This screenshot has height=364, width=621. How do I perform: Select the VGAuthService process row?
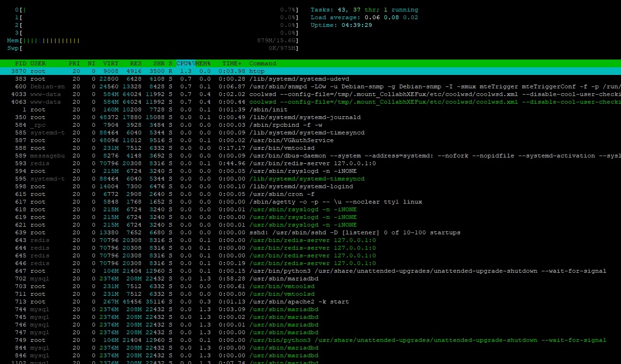[310, 140]
